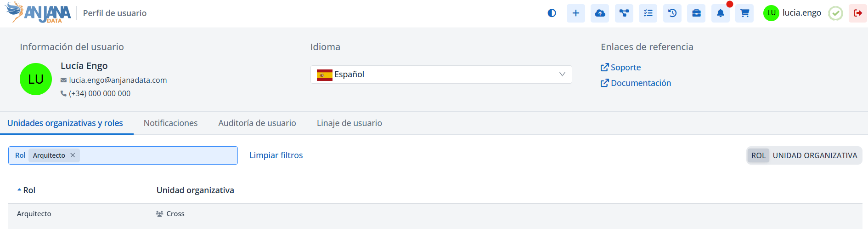Open the briefcase icon
This screenshot has height=235, width=868.
point(696,13)
